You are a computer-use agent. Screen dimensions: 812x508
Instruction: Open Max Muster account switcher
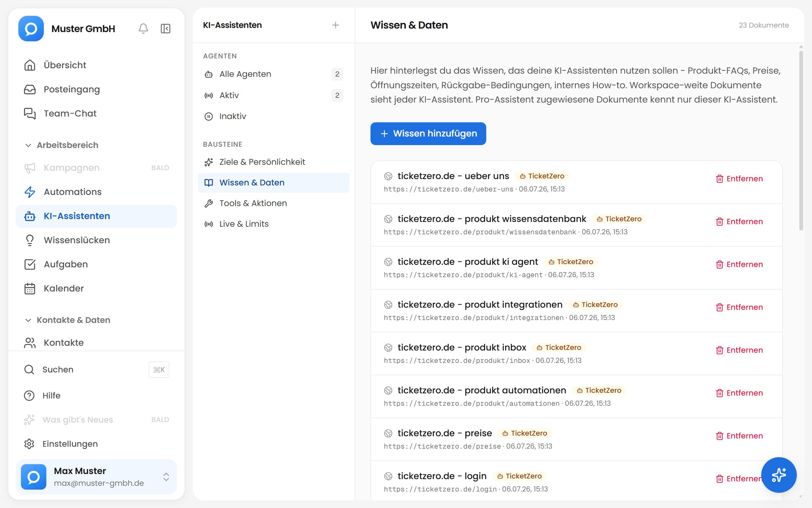click(96, 477)
